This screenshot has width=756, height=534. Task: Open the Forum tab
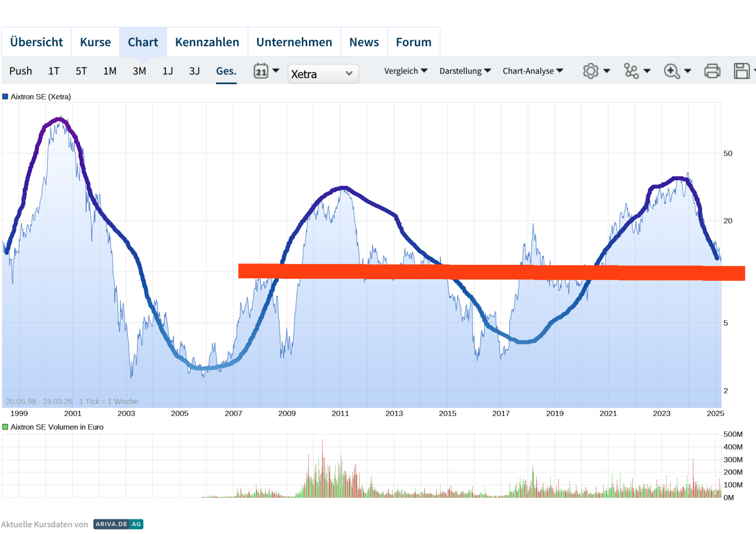tap(414, 42)
